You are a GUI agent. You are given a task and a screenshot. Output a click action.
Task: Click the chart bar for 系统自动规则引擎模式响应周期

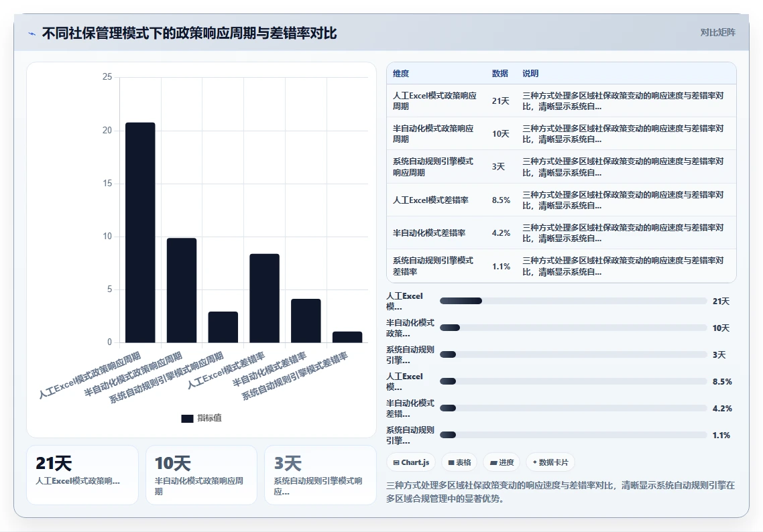[x=223, y=327]
